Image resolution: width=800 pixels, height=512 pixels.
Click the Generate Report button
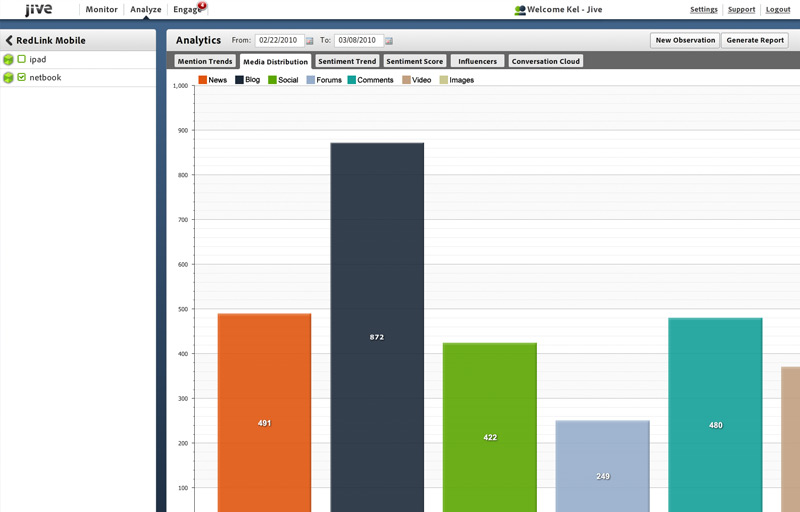pos(755,40)
